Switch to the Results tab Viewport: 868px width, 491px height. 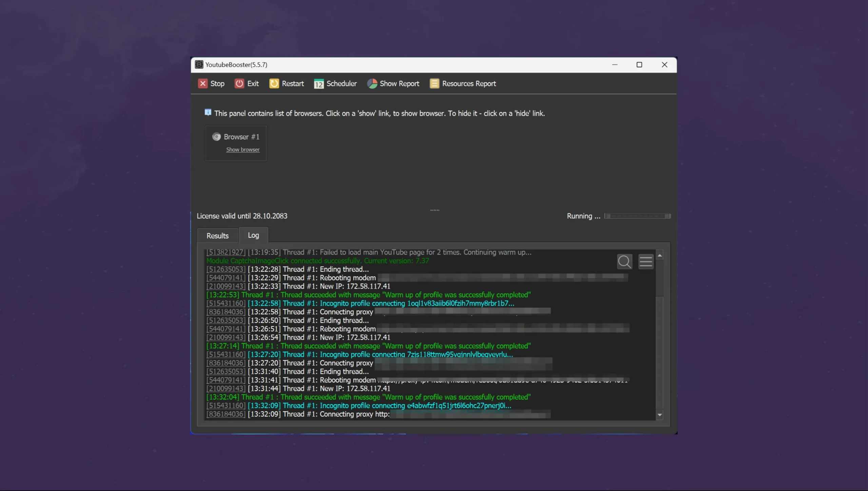pyautogui.click(x=218, y=236)
